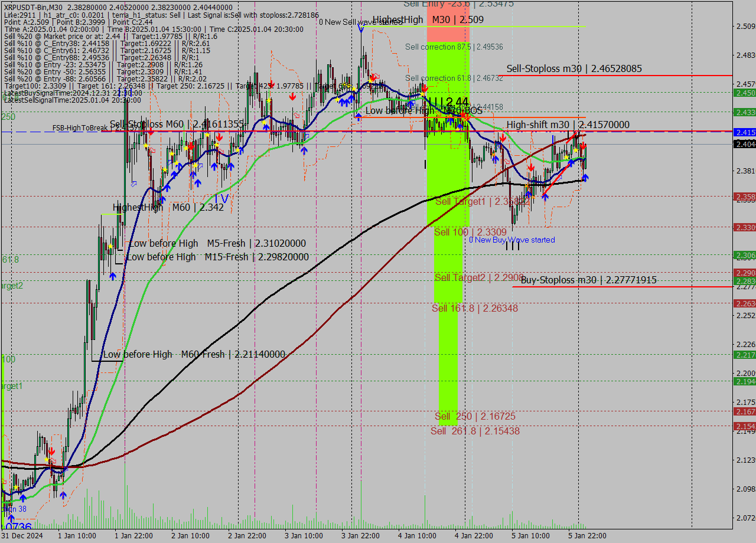This screenshot has height=543, width=756.
Task: Click the LatestBuySignalTime text line
Action: tap(73, 93)
